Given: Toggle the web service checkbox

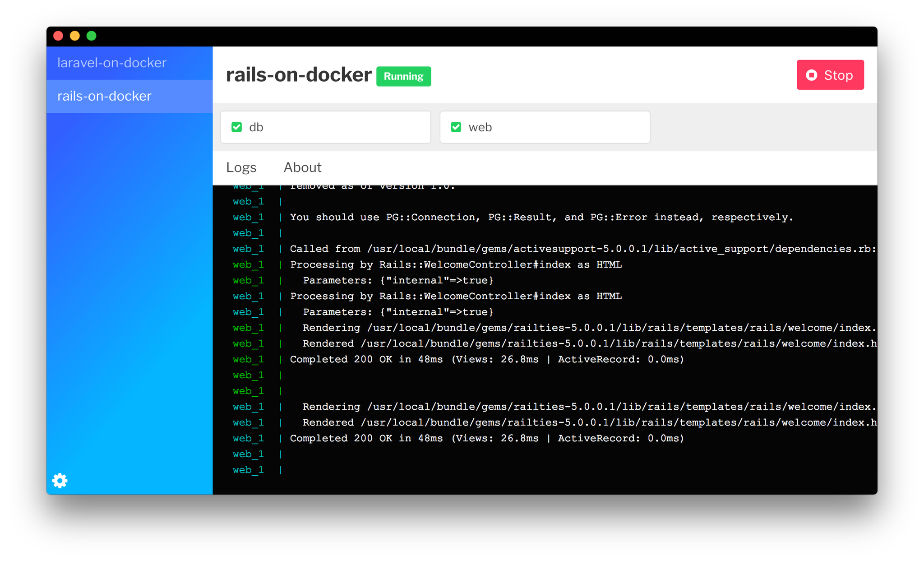Looking at the screenshot, I should 456,127.
